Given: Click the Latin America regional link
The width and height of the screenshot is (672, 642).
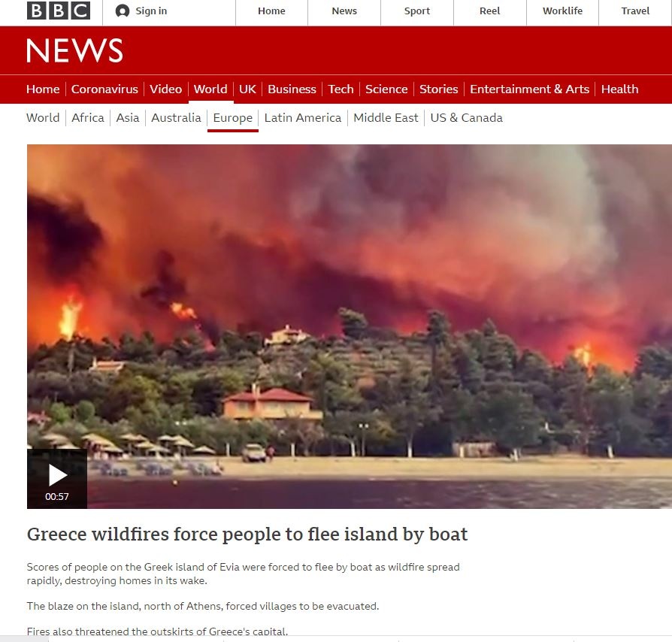Looking at the screenshot, I should coord(303,118).
